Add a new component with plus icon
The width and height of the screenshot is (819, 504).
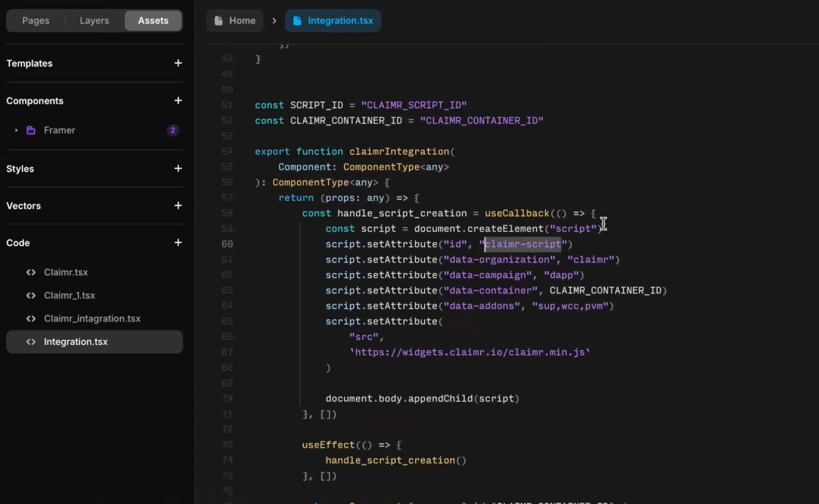pos(178,101)
